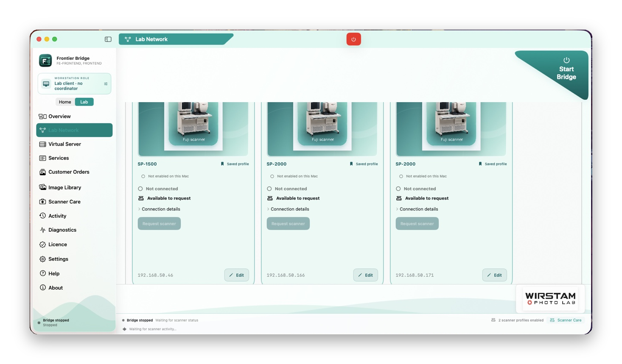This screenshot has height=364, width=622.
Task: Click '2 scanner profiles enabled' status text
Action: [521, 320]
